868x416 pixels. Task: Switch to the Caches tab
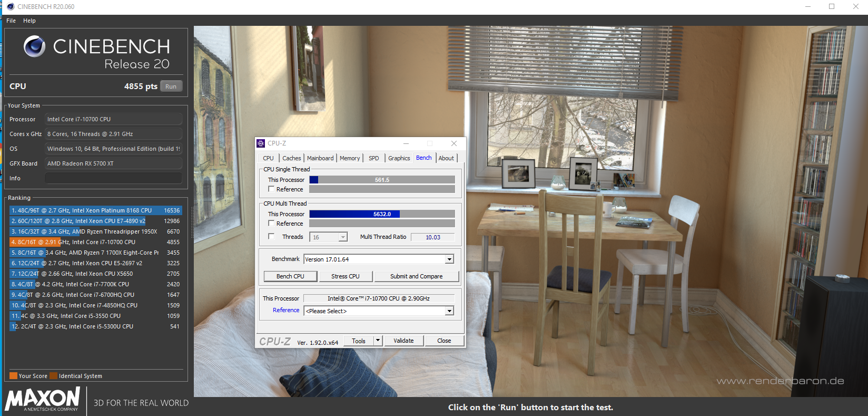pos(291,158)
